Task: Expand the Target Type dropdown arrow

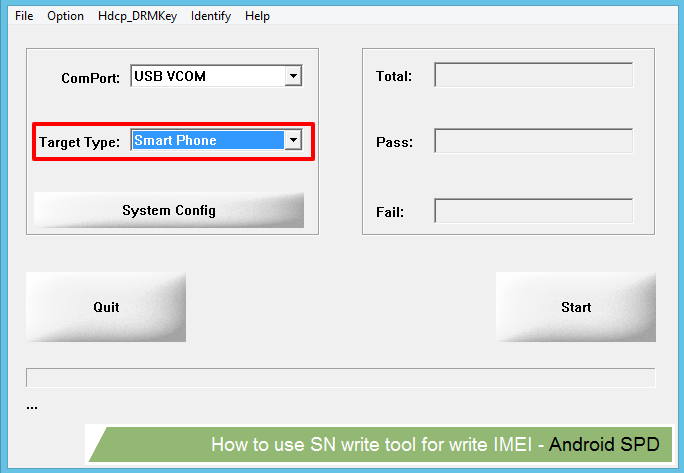Action: tap(294, 140)
